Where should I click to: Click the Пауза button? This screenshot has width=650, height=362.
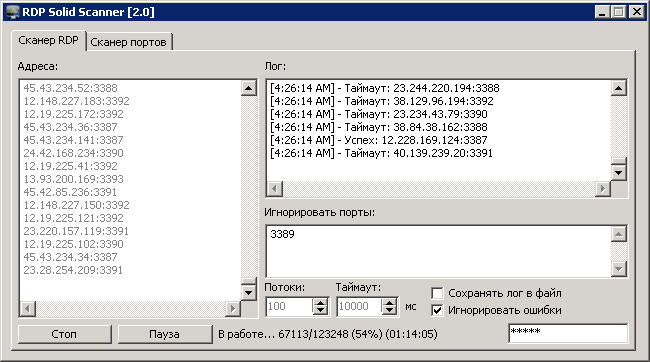[165, 334]
